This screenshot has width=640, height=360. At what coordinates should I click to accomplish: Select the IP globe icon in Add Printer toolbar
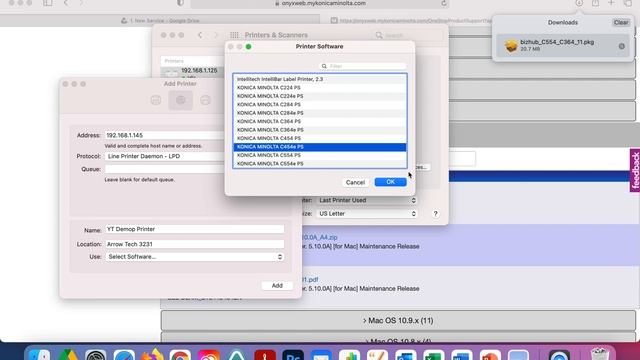point(180,100)
